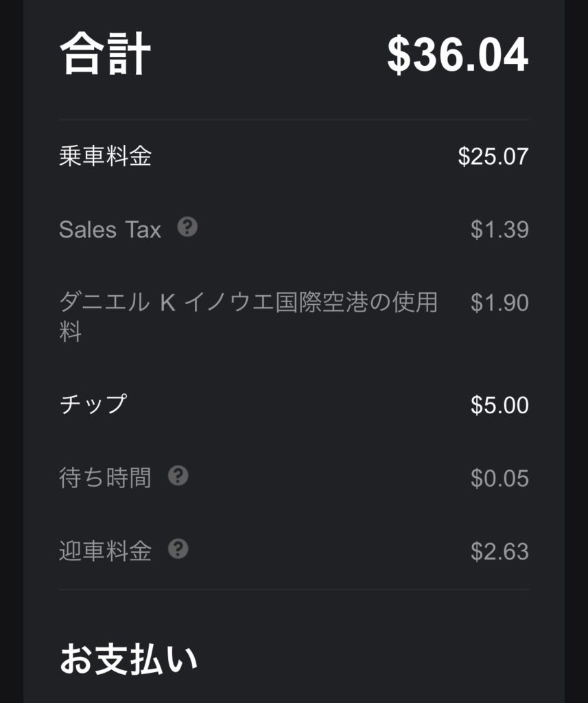Open the お支払い payment section heading
This screenshot has height=703, width=588.
(128, 659)
